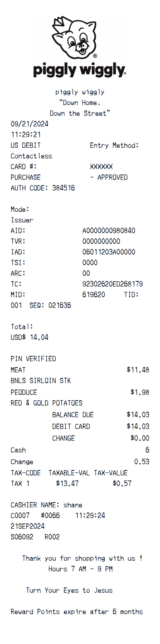Click the bold piggly wiggly wordmark
Viewport: 160px width, 644px height.
79,70
